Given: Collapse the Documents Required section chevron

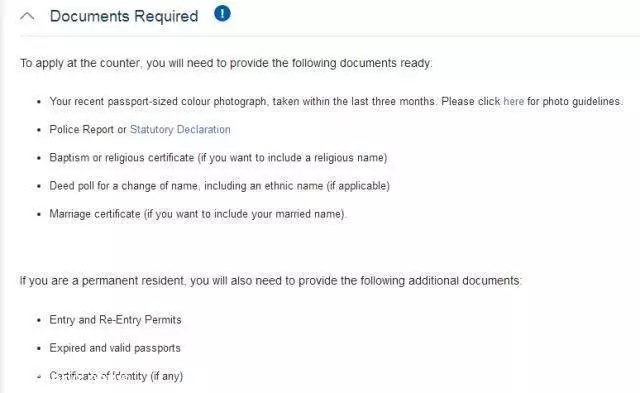Looking at the screenshot, I should (x=27, y=16).
